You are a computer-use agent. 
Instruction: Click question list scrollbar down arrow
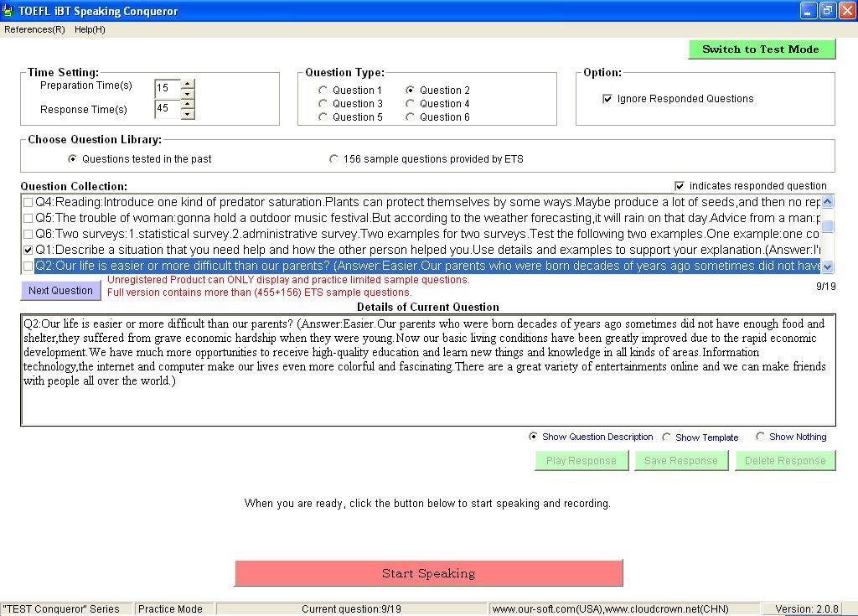pos(827,267)
